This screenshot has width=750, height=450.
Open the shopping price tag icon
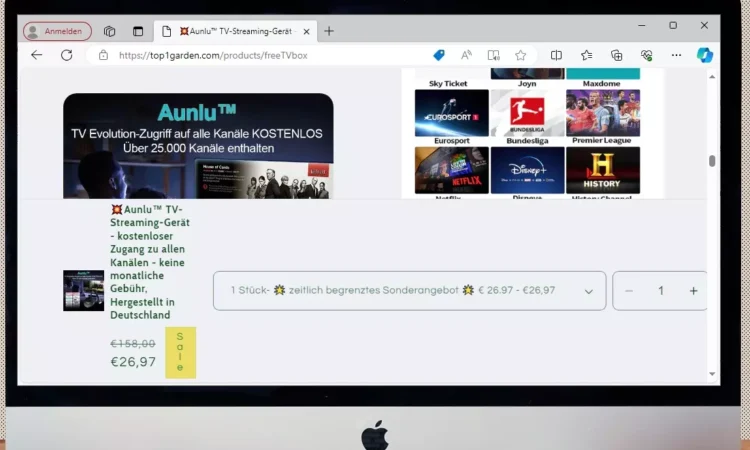[439, 55]
